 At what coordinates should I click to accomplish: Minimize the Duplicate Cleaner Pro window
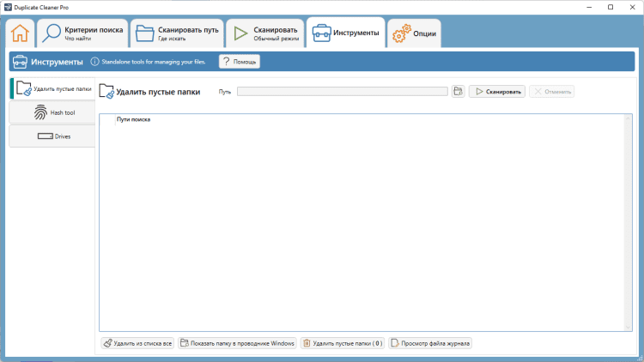[x=589, y=8]
